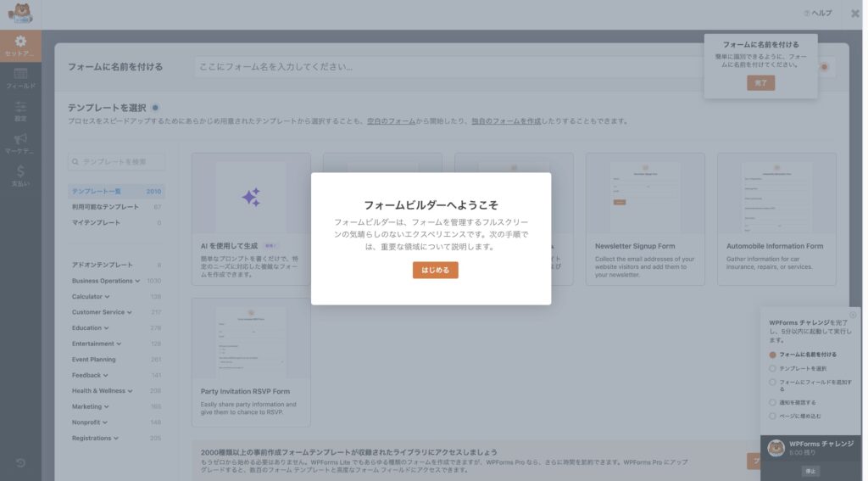Click the はじめる button in welcome dialog
This screenshot has width=868, height=481.
coord(435,271)
